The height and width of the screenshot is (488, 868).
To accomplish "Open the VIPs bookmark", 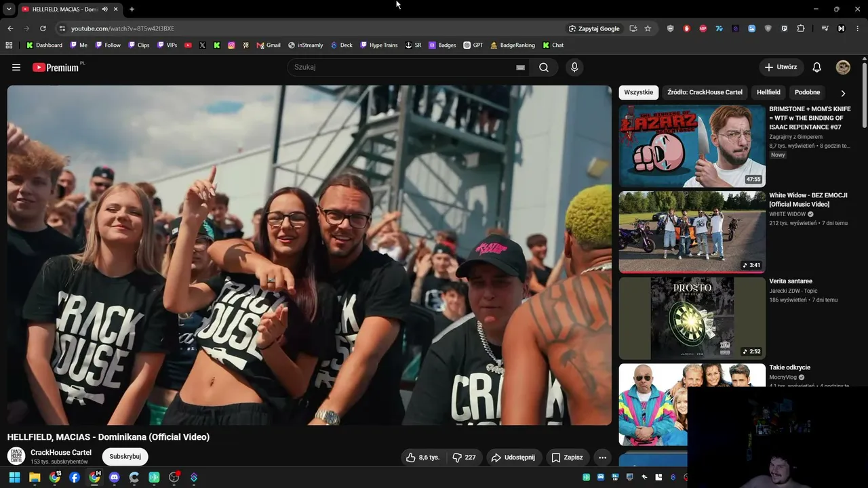I will click(167, 45).
